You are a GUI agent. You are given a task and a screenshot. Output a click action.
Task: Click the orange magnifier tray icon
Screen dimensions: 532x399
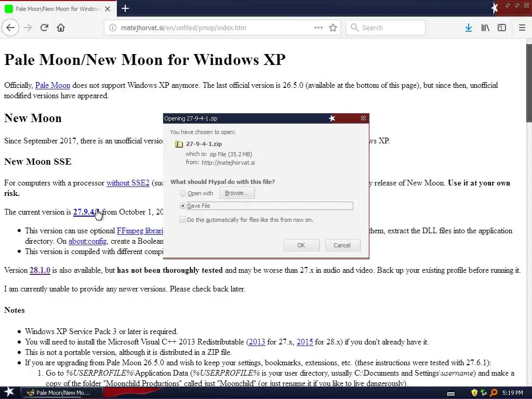(x=494, y=393)
